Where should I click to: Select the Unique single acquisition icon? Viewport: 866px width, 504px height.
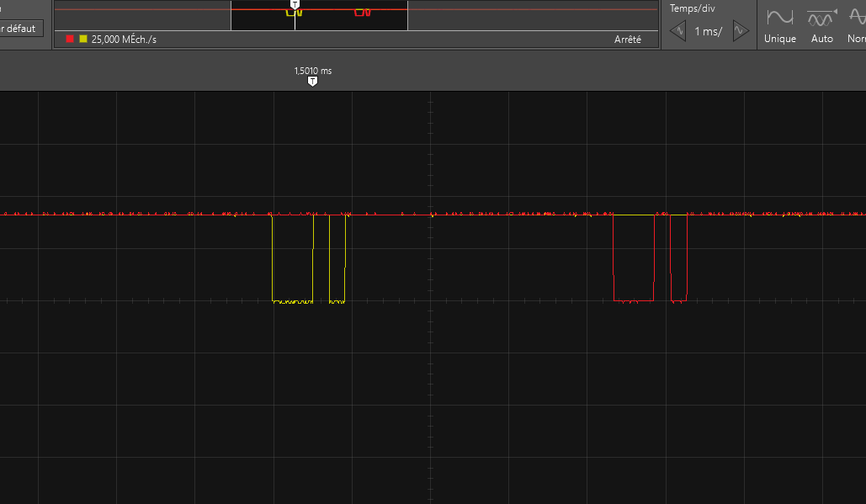[778, 24]
